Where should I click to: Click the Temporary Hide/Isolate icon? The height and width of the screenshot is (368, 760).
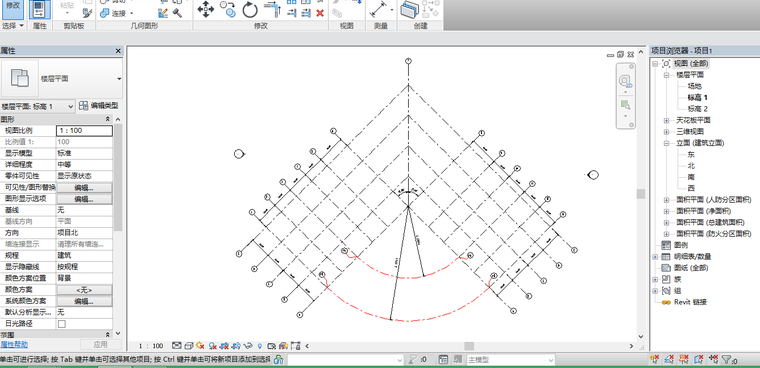249,346
